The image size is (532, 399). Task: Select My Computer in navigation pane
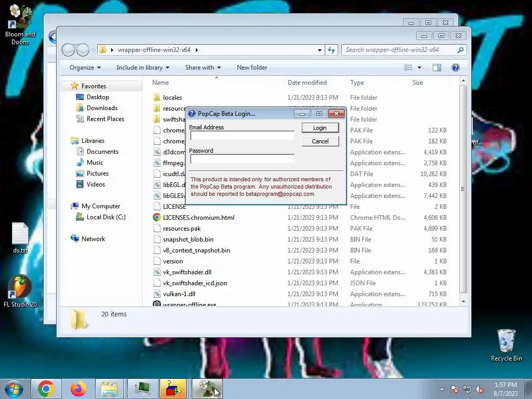[x=100, y=206]
